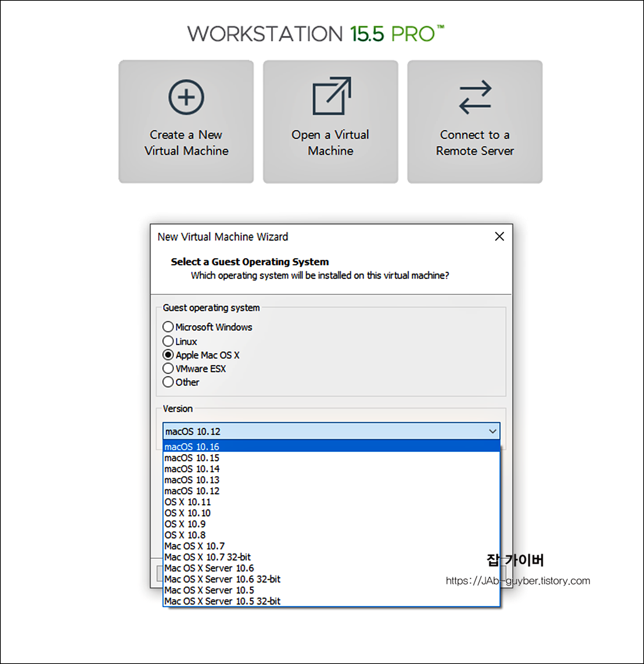This screenshot has height=664, width=644.
Task: Choose Mac OS X Server 10.6 64-bit entry
Action: [x=331, y=568]
